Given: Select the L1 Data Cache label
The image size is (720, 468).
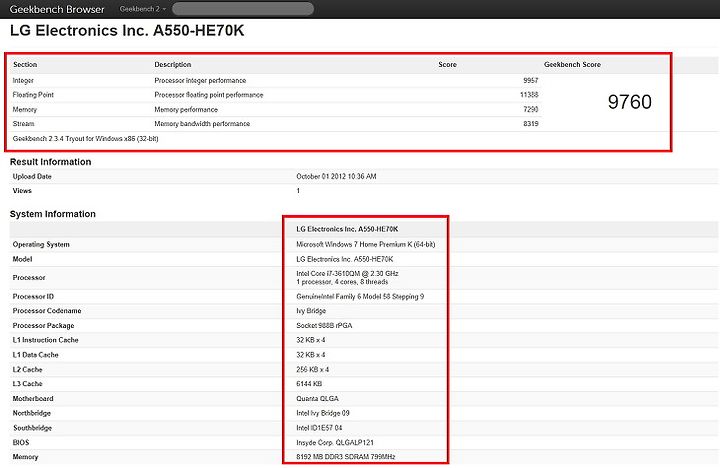Looking at the screenshot, I should (35, 355).
